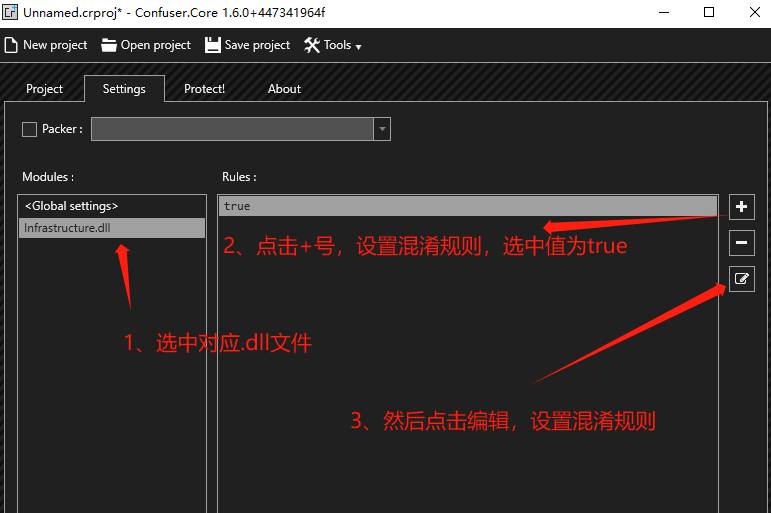The image size is (771, 513).
Task: Click the Save project floppy disk icon
Action: pyautogui.click(x=212, y=45)
